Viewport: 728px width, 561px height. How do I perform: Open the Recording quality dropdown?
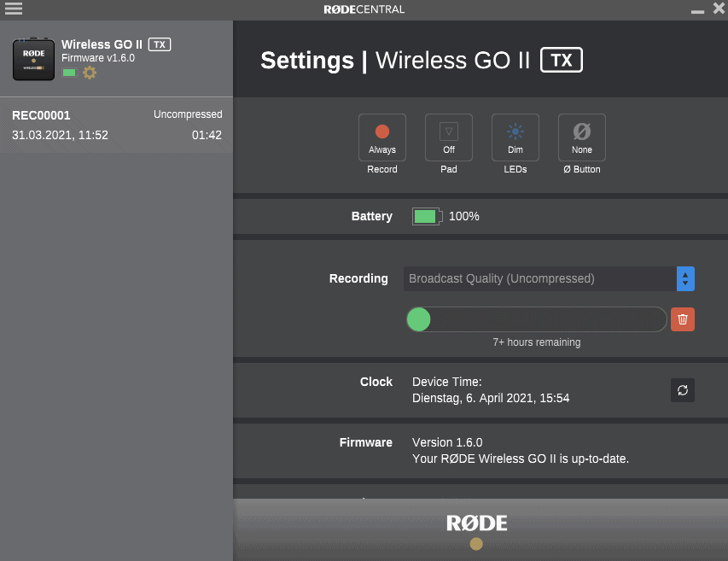(x=549, y=278)
